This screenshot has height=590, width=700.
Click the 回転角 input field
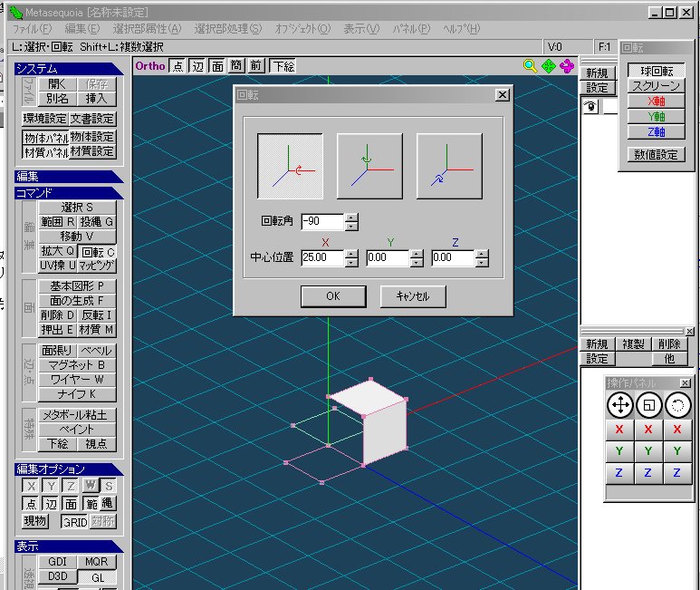tap(322, 221)
